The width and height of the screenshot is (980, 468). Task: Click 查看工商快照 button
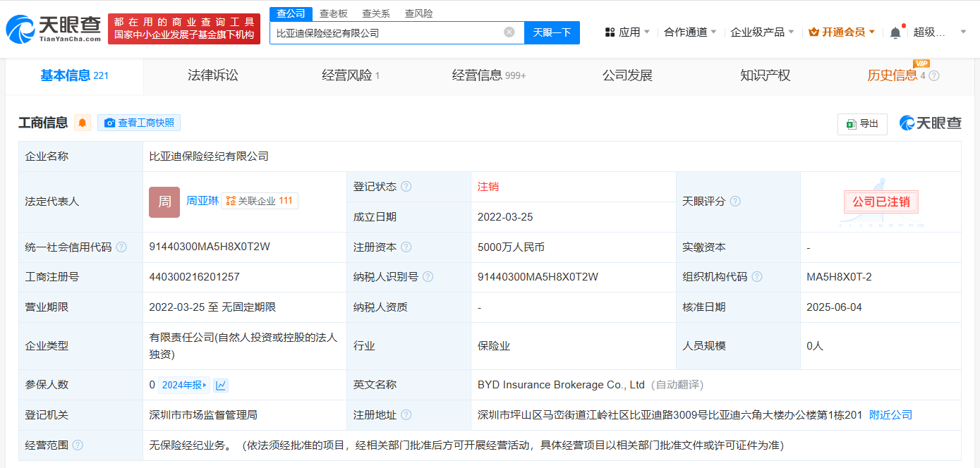coord(139,123)
